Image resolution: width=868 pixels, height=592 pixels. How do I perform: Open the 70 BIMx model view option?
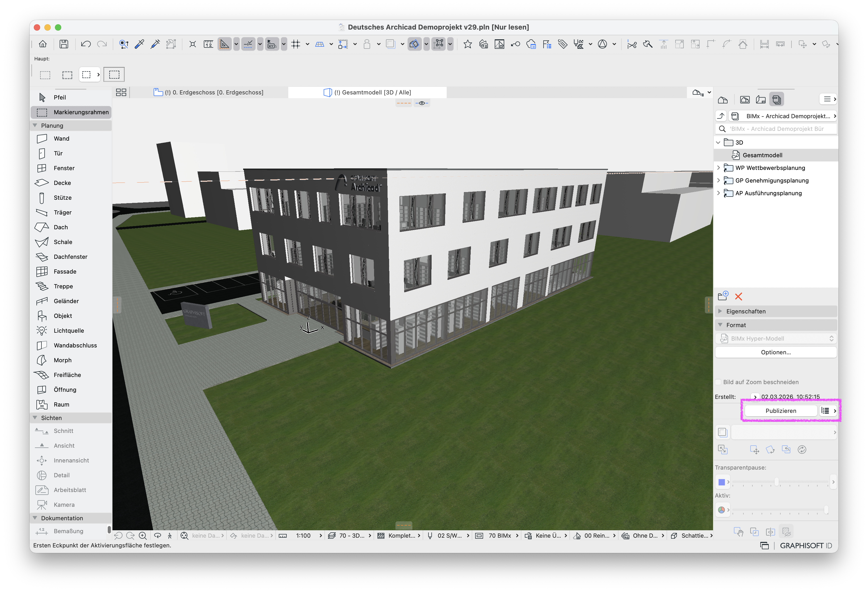[497, 536]
